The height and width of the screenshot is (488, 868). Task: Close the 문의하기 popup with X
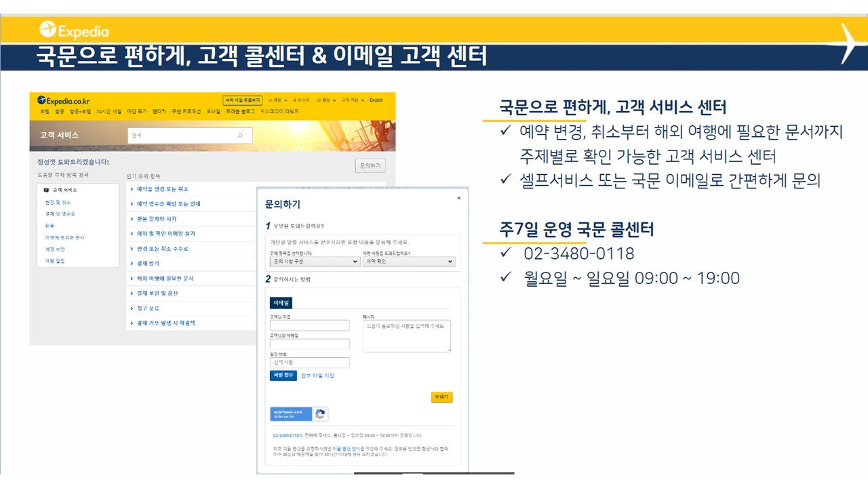[458, 198]
